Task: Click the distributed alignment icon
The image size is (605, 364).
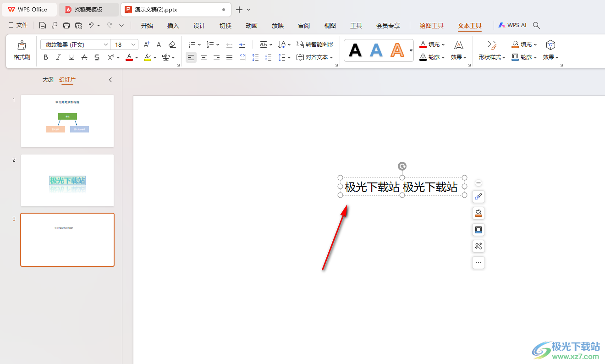Action: click(x=242, y=57)
